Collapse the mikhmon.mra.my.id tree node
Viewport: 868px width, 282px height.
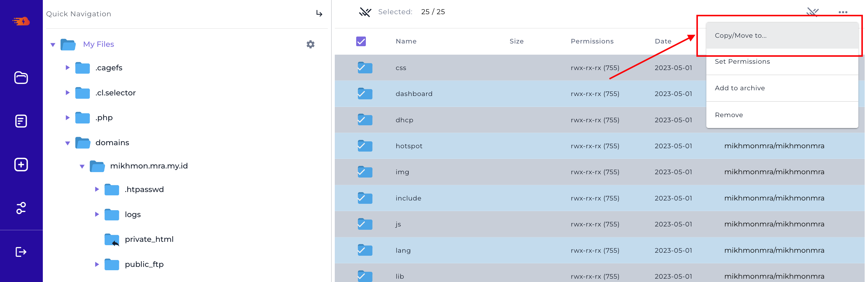pyautogui.click(x=82, y=166)
